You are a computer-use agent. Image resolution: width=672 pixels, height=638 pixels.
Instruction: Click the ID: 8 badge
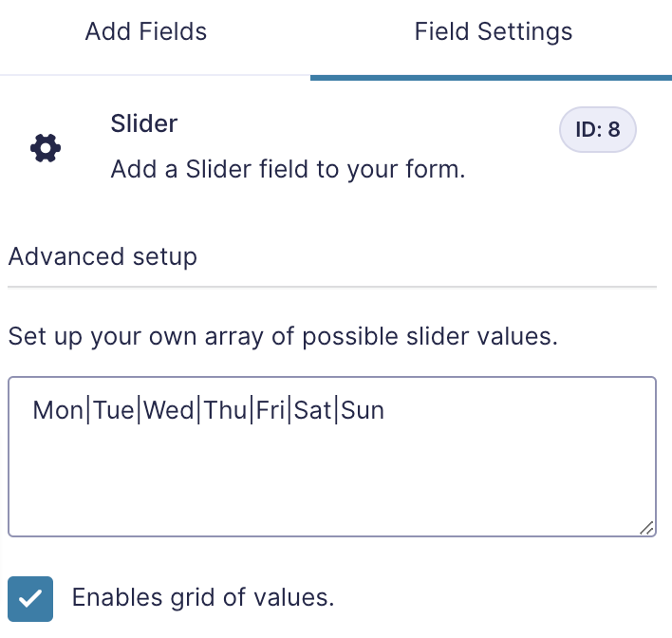[597, 129]
